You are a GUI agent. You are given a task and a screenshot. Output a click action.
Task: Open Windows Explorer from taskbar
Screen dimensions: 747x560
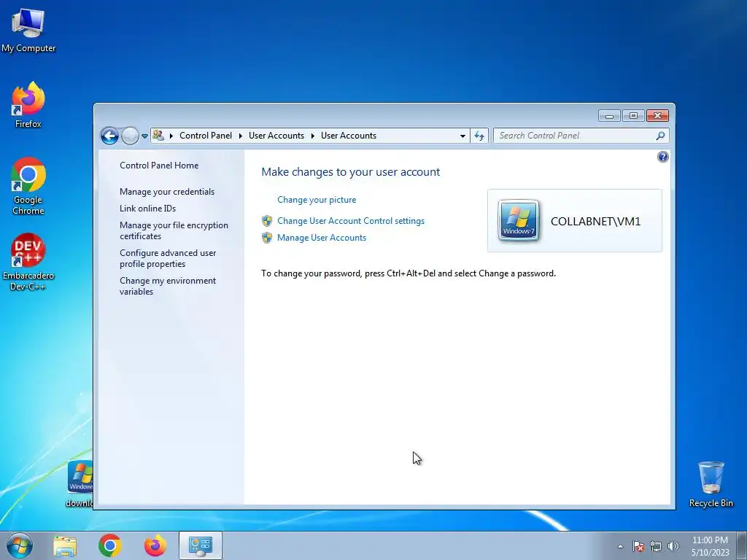(65, 545)
